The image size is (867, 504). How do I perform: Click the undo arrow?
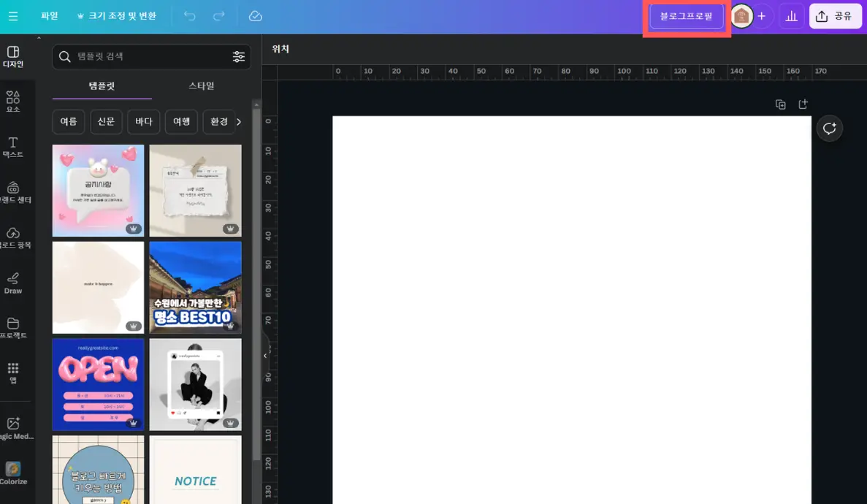[x=190, y=16]
